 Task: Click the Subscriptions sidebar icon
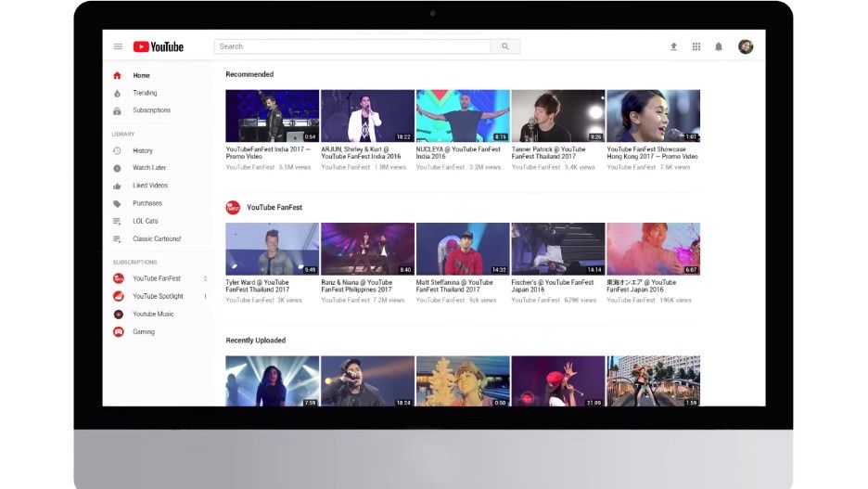(117, 110)
